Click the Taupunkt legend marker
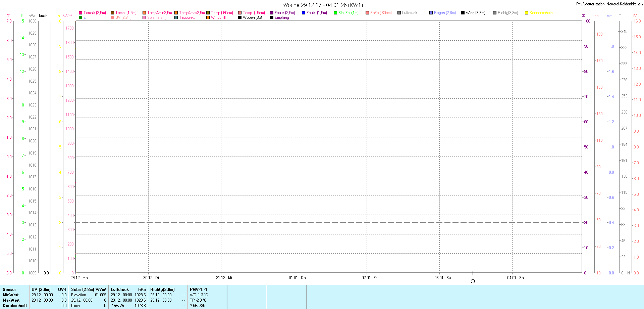 coord(176,17)
